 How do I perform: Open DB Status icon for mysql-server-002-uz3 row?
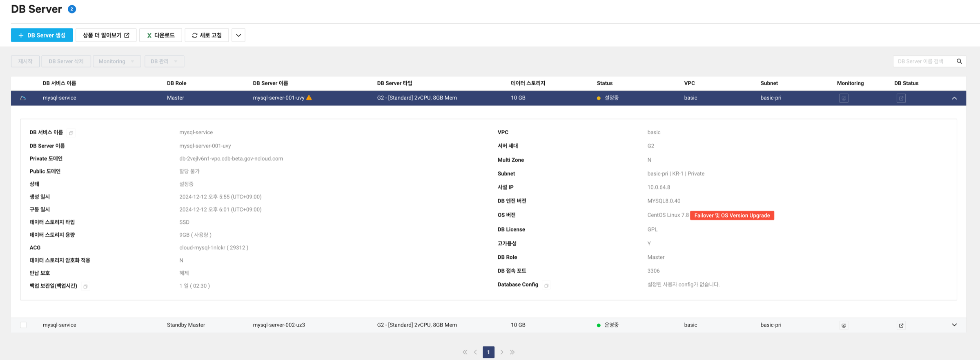[x=901, y=325]
